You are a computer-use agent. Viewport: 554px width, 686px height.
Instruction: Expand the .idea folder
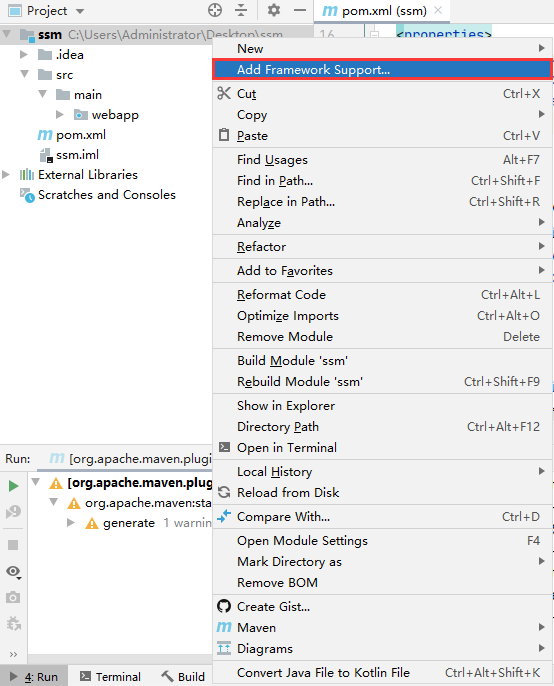[x=24, y=55]
